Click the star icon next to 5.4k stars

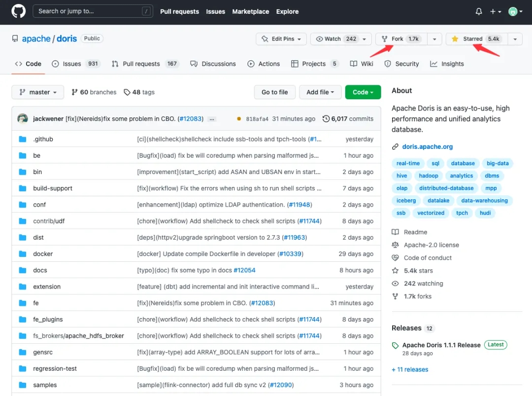(x=395, y=271)
